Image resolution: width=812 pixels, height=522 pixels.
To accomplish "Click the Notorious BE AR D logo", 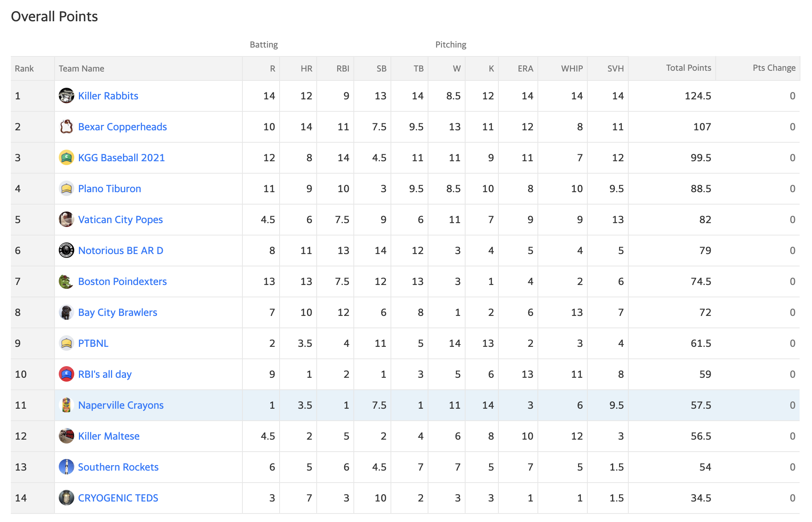I will point(67,250).
